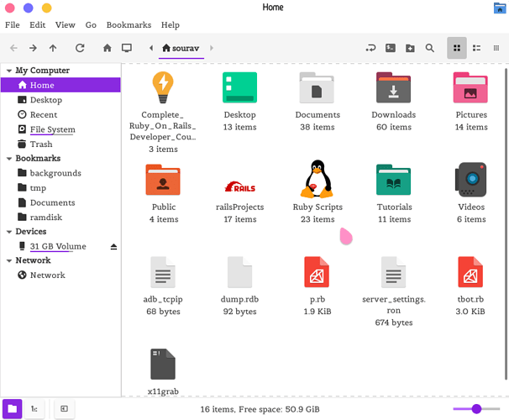509x420 pixels.
Task: Collapse the Devices section
Action: tap(9, 232)
